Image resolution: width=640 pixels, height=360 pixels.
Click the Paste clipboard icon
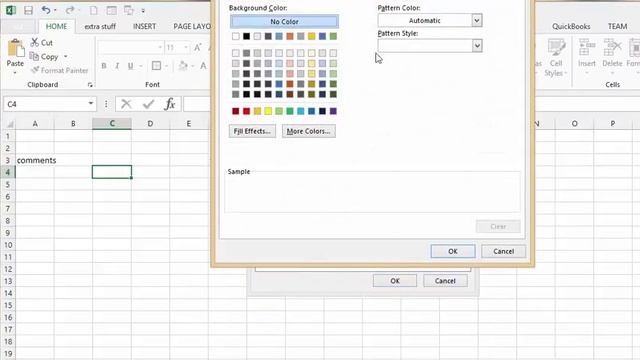tap(16, 48)
